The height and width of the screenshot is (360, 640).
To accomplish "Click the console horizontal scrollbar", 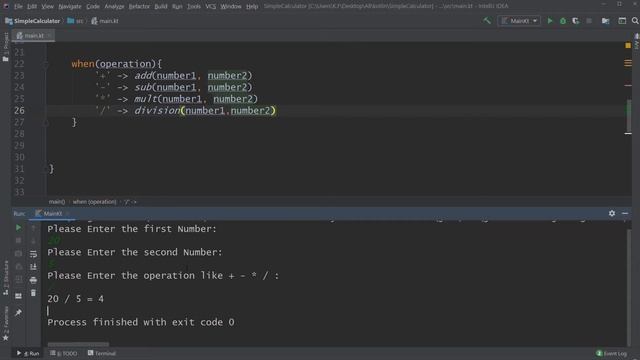I will (x=78, y=344).
